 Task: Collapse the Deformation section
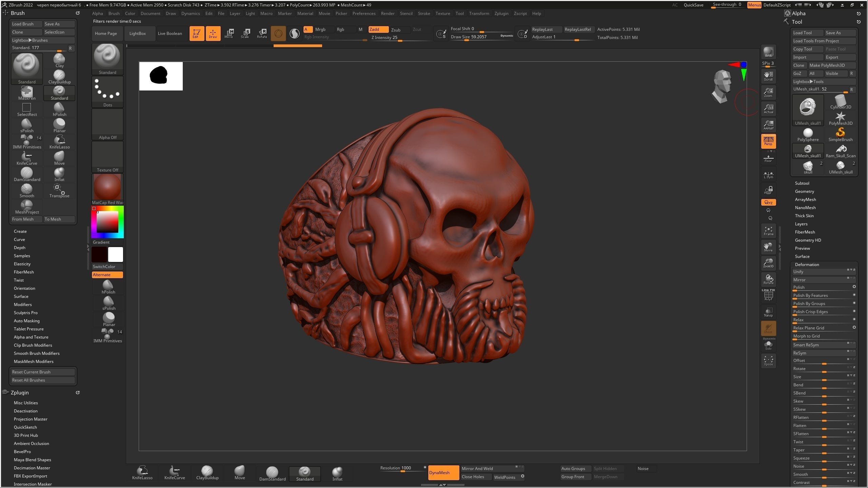pos(807,264)
